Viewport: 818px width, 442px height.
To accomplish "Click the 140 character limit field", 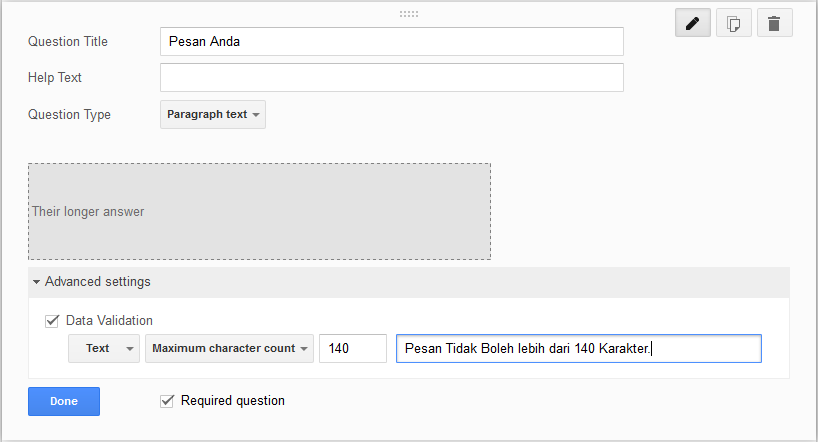I will [x=352, y=348].
